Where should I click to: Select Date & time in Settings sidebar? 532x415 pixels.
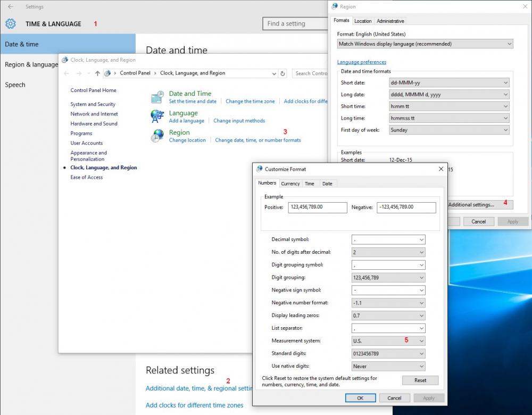tap(68, 44)
